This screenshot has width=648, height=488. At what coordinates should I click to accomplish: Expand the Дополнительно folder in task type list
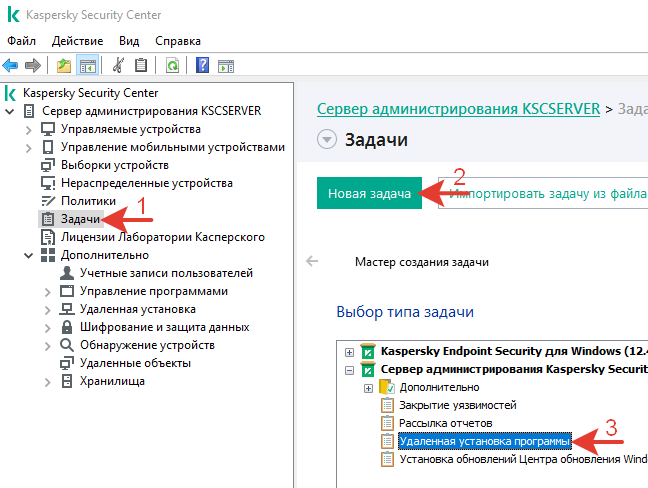pos(369,388)
